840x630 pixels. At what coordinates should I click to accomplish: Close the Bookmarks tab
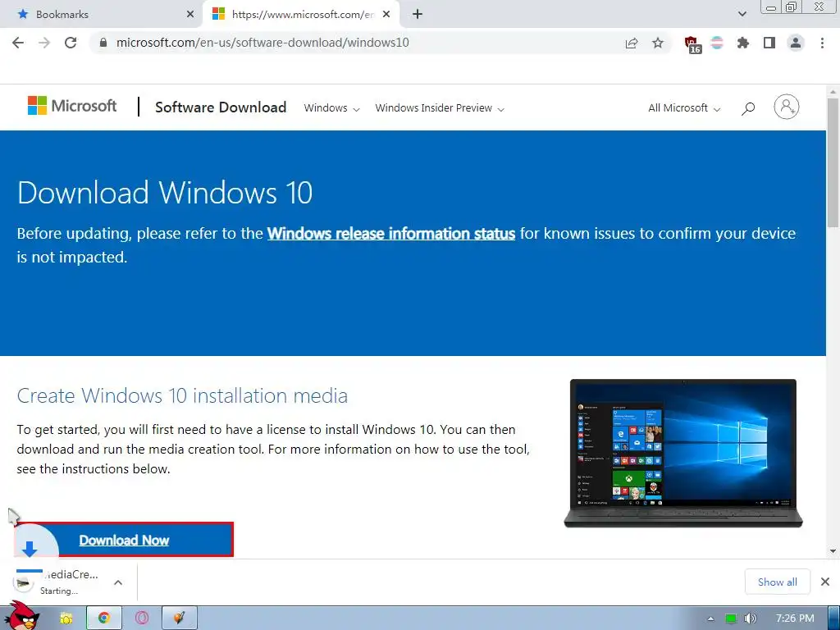click(190, 15)
